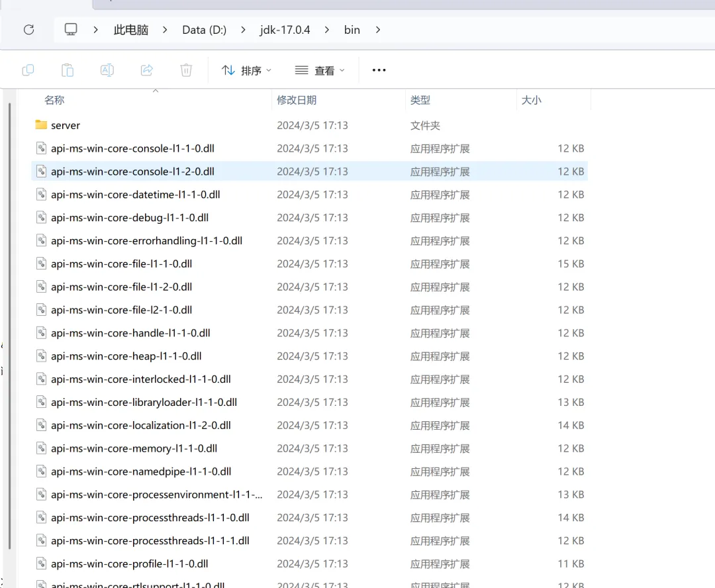The image size is (715, 588).
Task: Click the This PC monitor icon
Action: click(71, 30)
